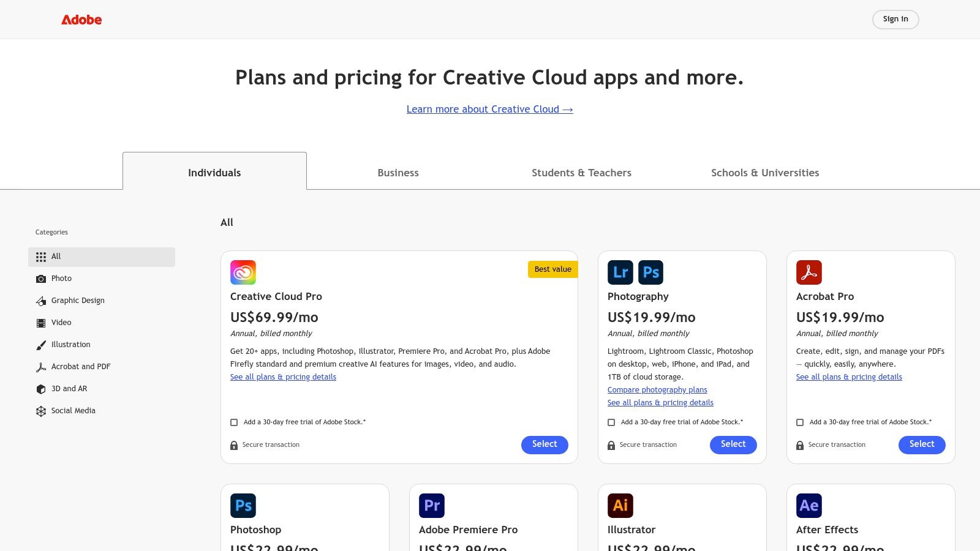
Task: Click the After Effects card title
Action: coord(827,530)
